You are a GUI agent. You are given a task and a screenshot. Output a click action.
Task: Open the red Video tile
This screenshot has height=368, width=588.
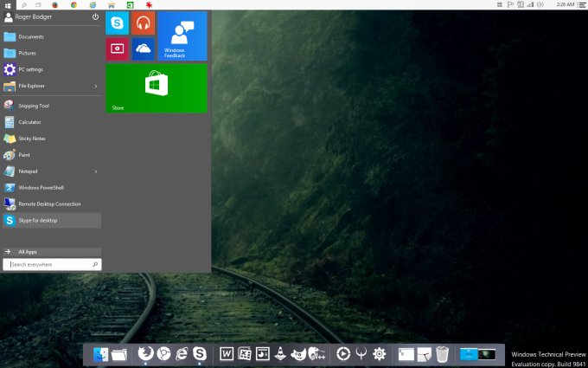pos(117,49)
